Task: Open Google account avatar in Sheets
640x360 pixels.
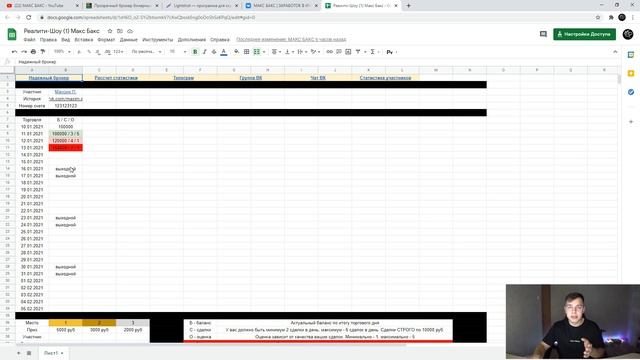Action: pyautogui.click(x=628, y=34)
